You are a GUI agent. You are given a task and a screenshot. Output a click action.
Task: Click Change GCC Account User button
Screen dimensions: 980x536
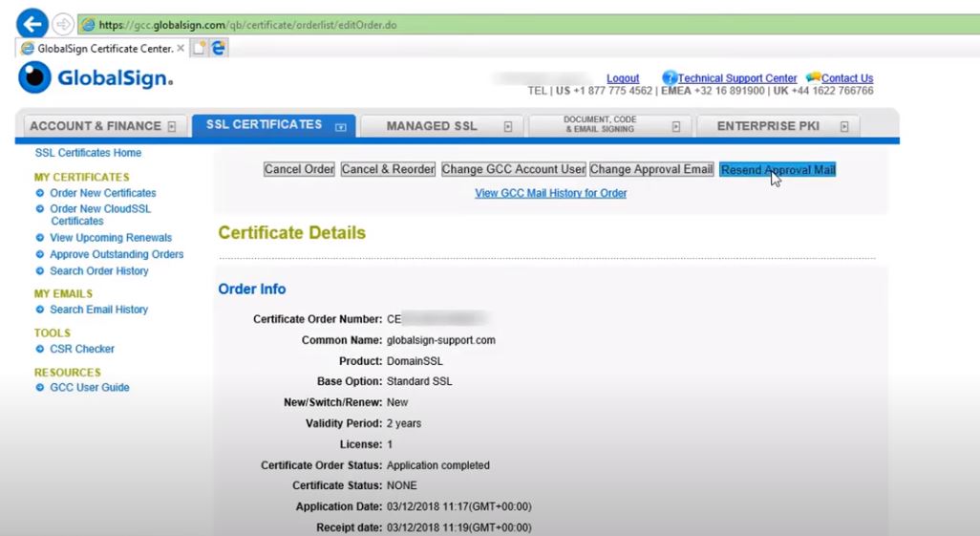(x=513, y=169)
